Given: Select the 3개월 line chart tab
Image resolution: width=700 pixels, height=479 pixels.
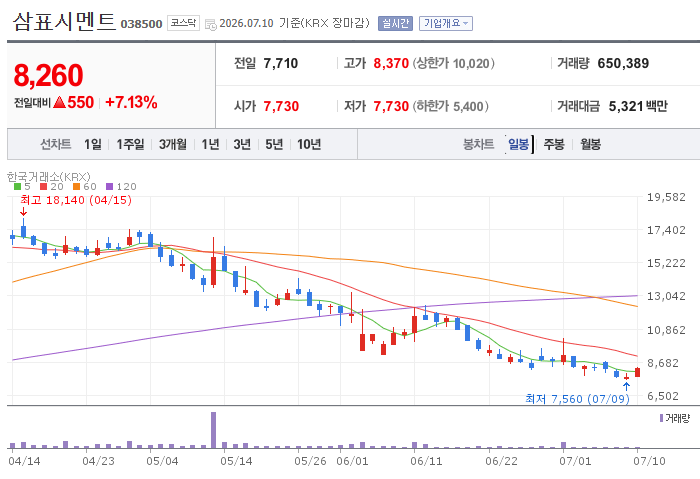Looking at the screenshot, I should point(173,144).
